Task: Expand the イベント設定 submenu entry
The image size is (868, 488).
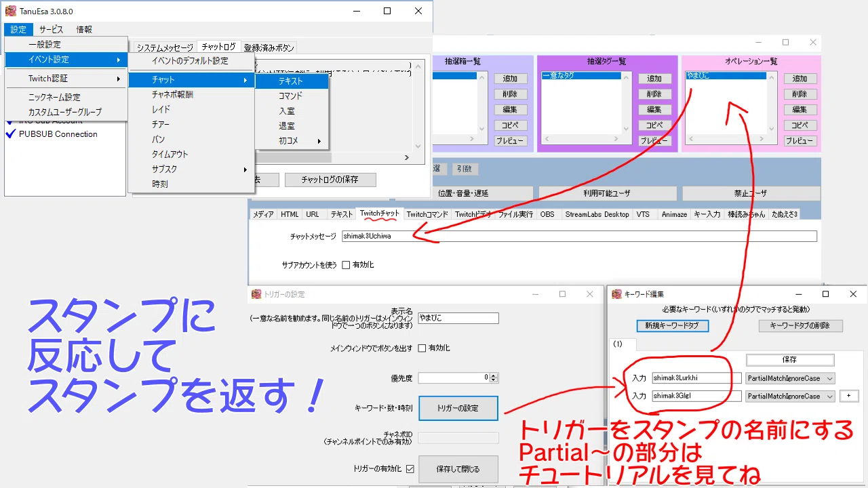Action: click(x=66, y=60)
